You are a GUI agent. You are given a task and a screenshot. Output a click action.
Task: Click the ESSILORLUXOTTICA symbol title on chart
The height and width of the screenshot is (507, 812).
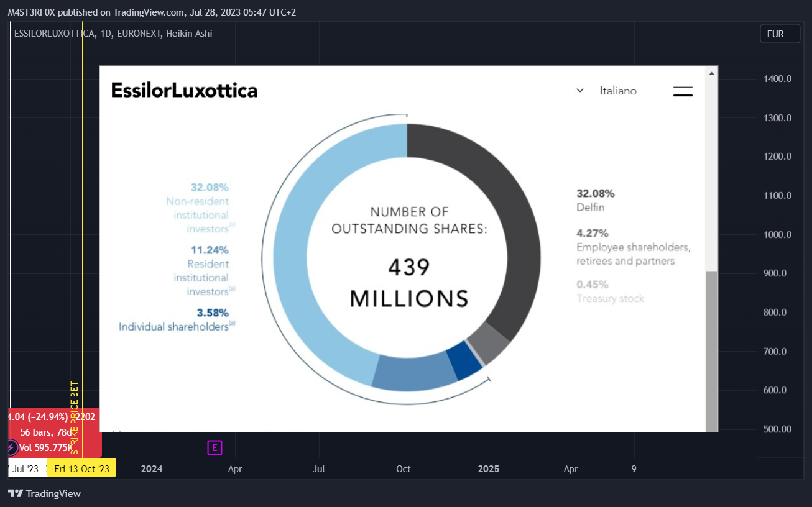click(54, 34)
